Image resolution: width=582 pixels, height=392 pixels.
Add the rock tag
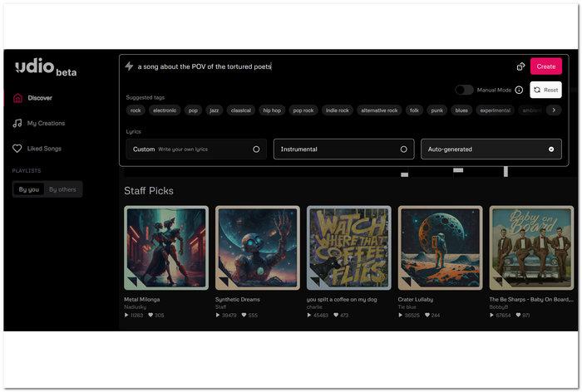tap(136, 110)
